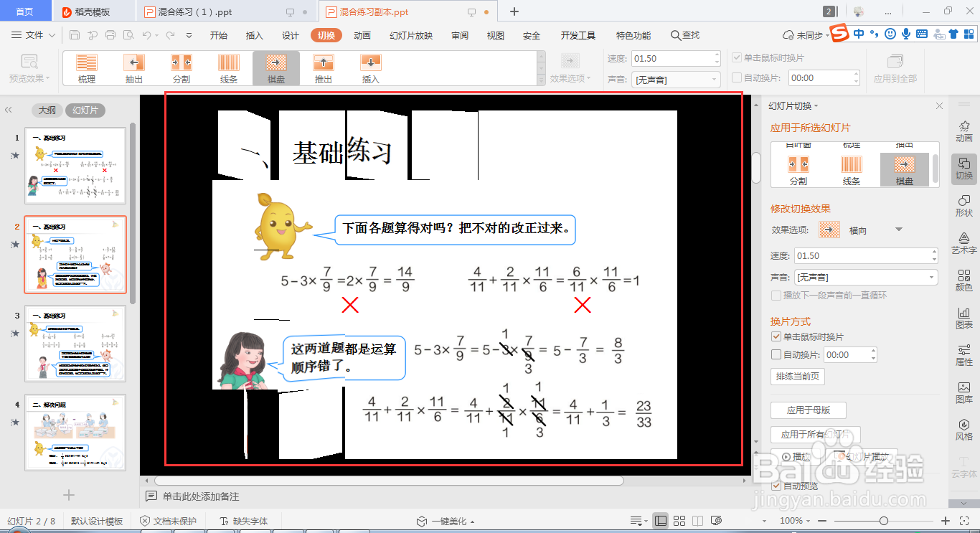Select the 梳理 transition in the ribbon gallery
Image resolution: width=980 pixels, height=533 pixels.
click(87, 69)
